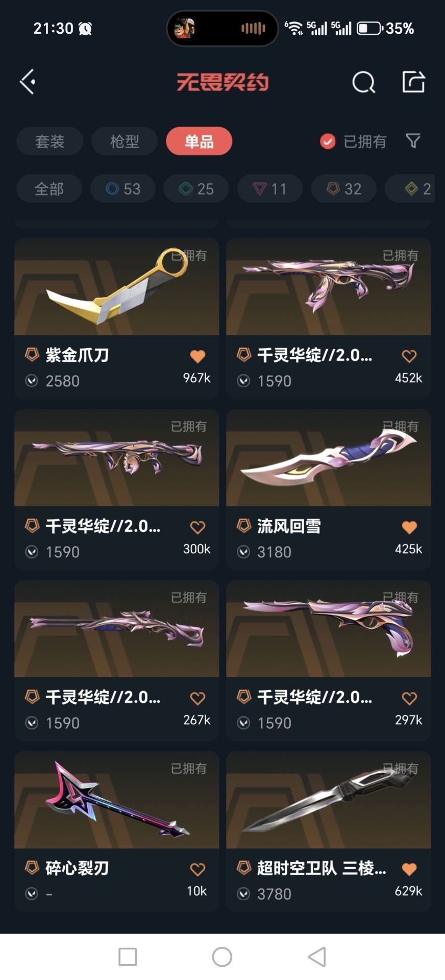Unlike the 紫金爪刀 heart icon

pos(197,356)
